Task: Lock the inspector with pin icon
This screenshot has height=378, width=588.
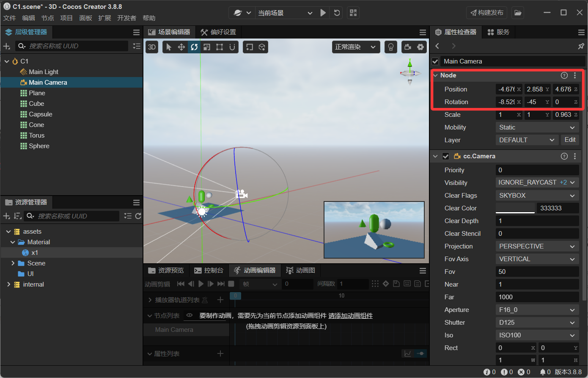Action: (581, 46)
